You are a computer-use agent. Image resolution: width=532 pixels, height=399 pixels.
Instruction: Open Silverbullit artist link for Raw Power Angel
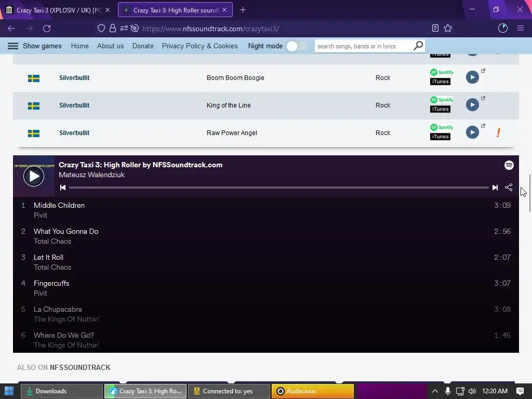pyautogui.click(x=74, y=132)
